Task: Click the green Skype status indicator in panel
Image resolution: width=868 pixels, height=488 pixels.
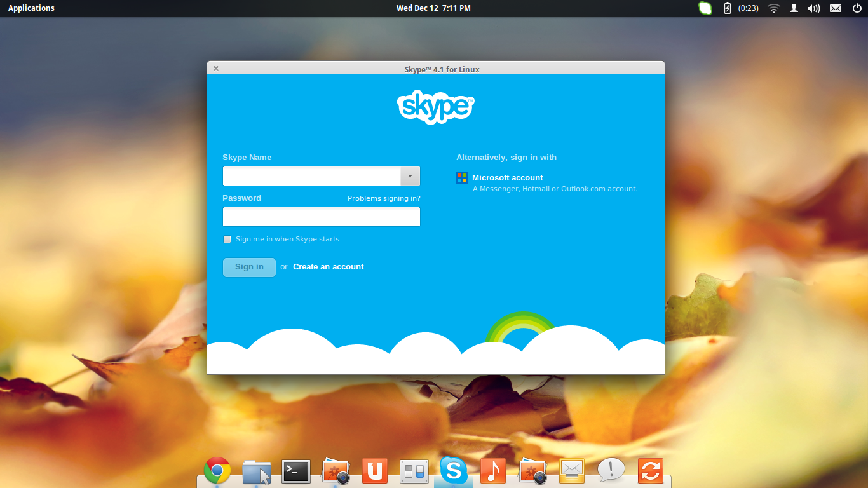Action: 705,8
